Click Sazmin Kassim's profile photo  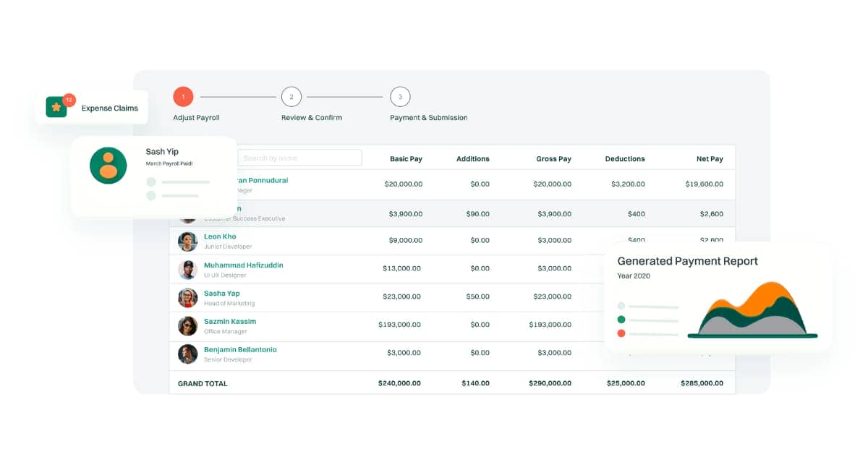[187, 325]
